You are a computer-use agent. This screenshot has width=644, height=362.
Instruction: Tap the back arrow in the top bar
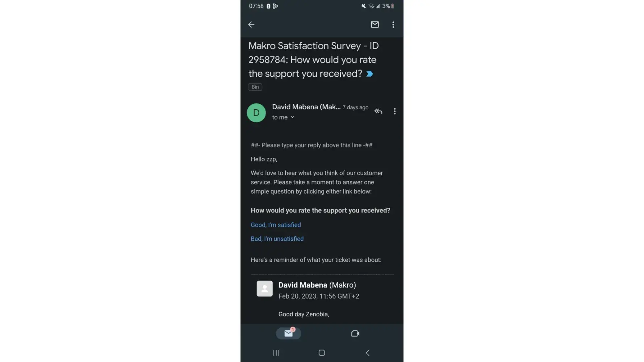click(251, 25)
